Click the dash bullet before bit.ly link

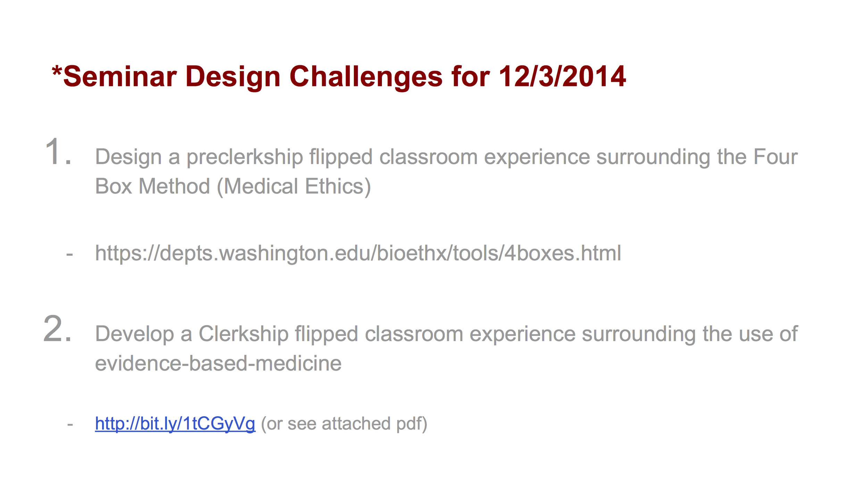pos(70,424)
